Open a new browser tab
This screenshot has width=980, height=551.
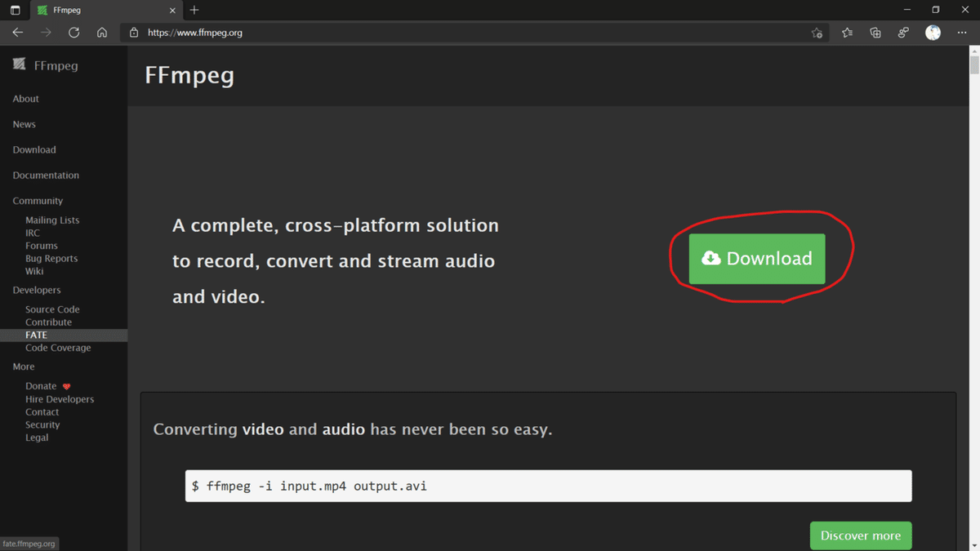[194, 10]
